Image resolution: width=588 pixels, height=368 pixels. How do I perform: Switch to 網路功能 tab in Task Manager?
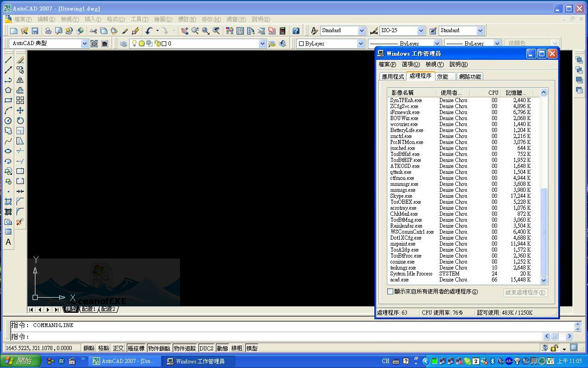tap(470, 76)
